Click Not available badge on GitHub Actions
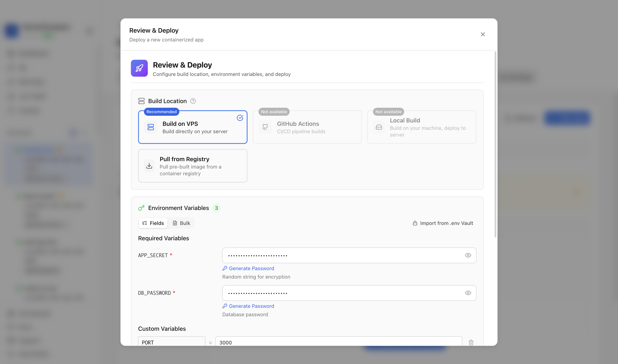This screenshot has height=364, width=618. click(274, 112)
